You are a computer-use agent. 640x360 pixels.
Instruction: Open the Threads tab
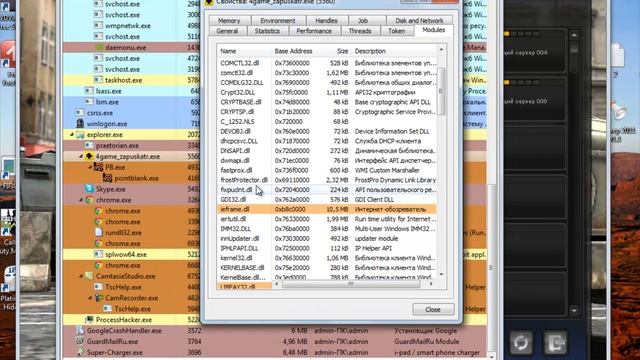pyautogui.click(x=360, y=31)
